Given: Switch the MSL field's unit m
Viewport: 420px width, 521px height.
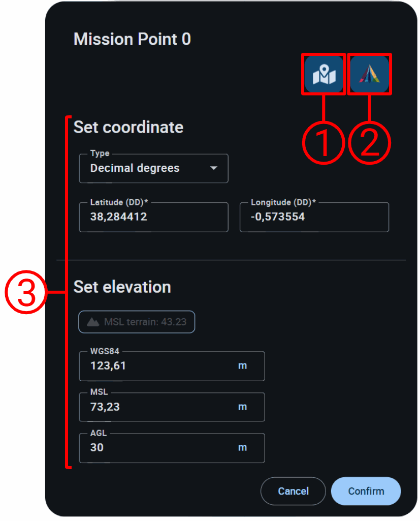Looking at the screenshot, I should [243, 407].
